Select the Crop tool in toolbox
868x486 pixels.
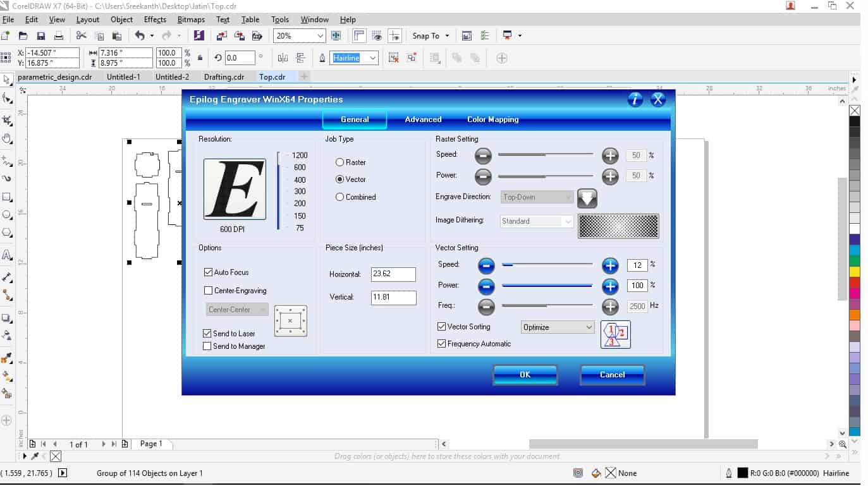[7, 120]
